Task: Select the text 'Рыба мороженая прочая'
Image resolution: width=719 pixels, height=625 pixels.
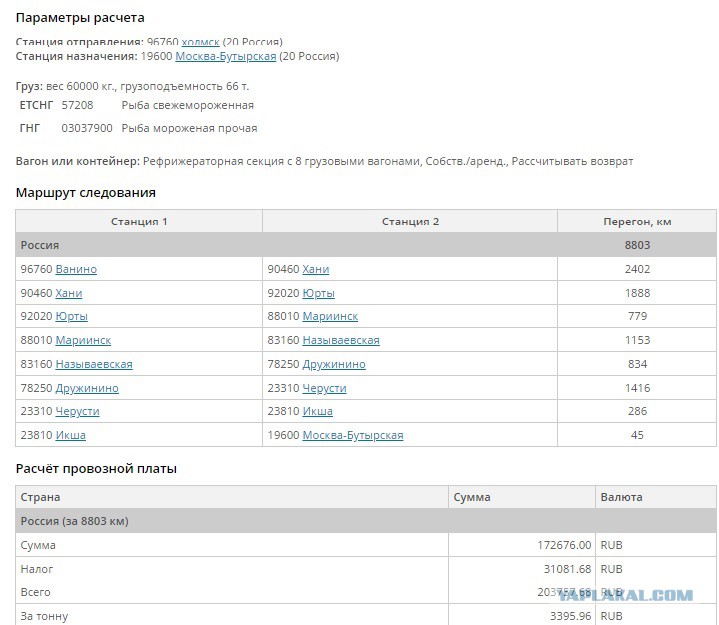Action: 189,128
